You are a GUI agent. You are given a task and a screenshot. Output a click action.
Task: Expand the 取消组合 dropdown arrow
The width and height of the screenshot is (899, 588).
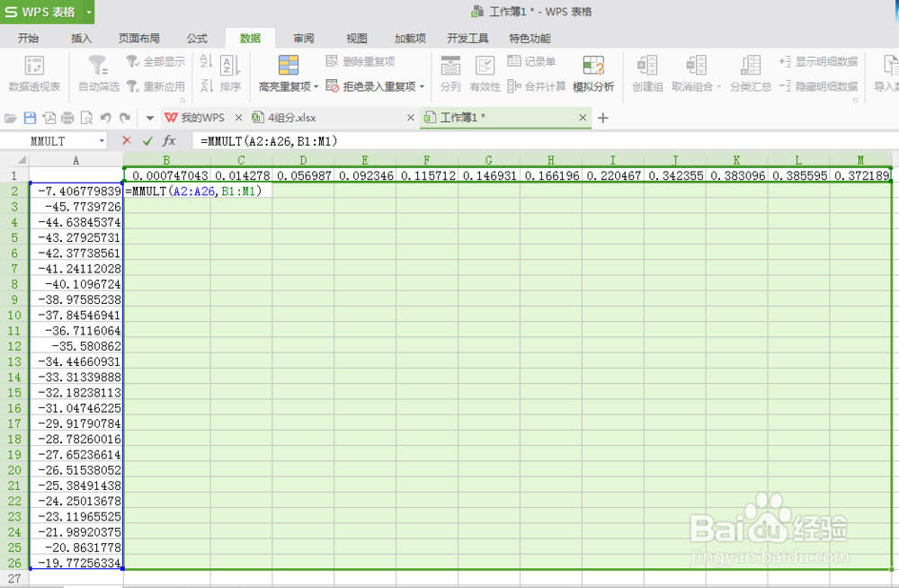point(718,86)
